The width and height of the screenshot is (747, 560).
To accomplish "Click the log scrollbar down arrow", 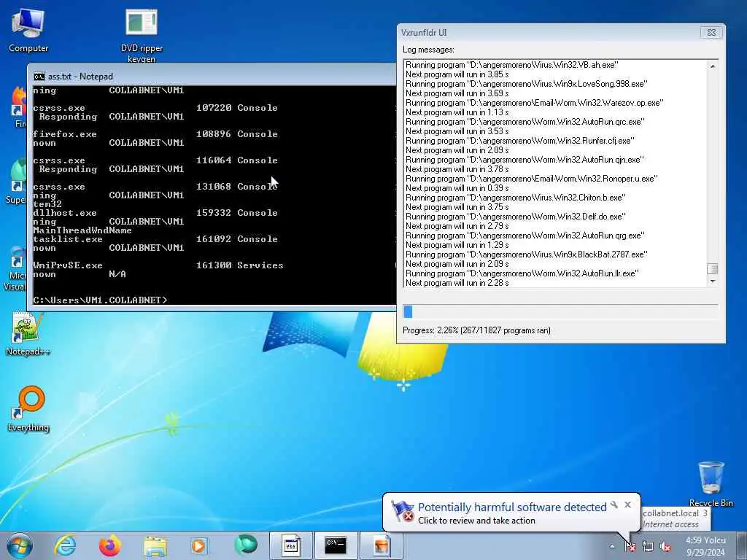I will [712, 281].
